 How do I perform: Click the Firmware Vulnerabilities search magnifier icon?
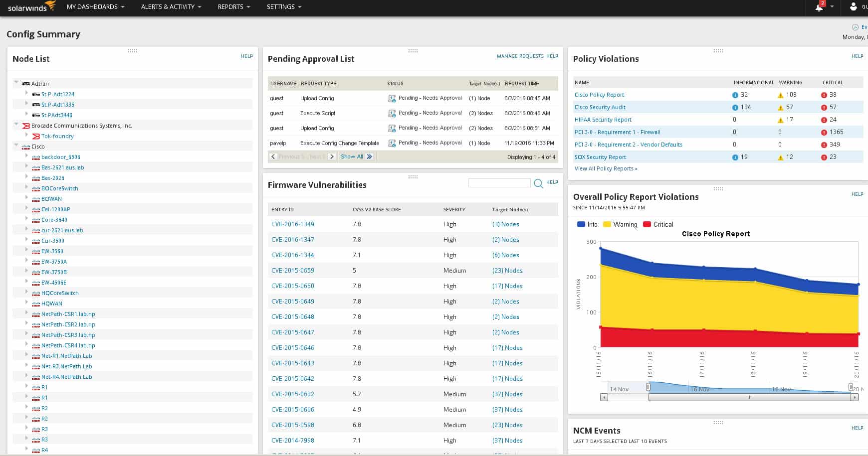click(538, 183)
